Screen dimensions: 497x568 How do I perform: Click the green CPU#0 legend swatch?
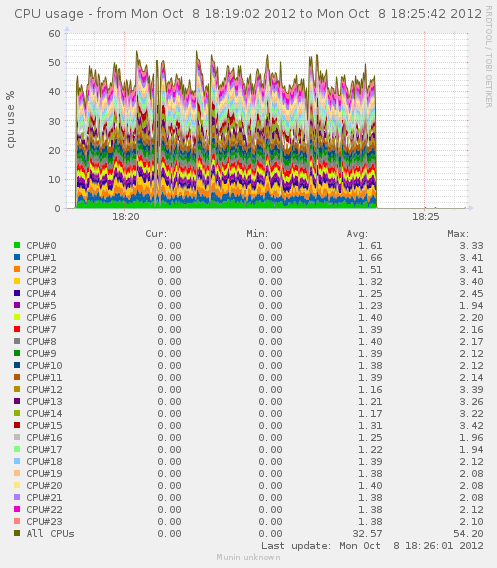tap(17, 245)
